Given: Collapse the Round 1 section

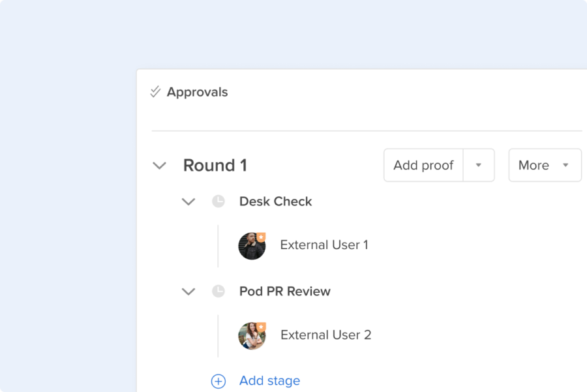Looking at the screenshot, I should (159, 166).
